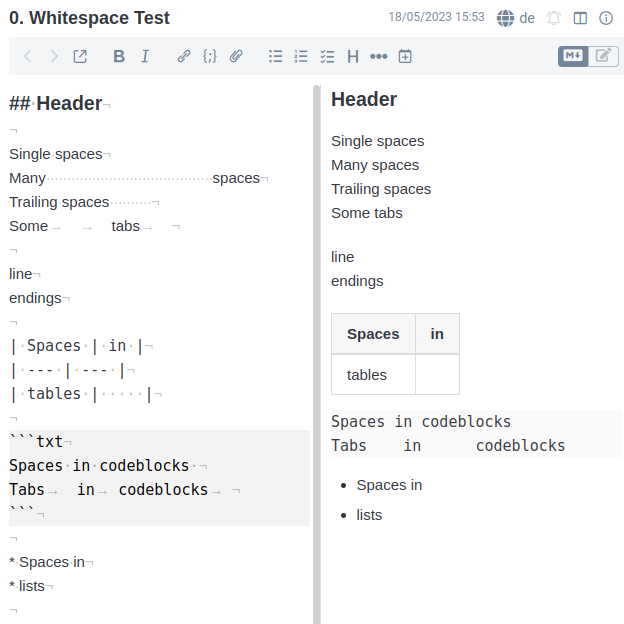The width and height of the screenshot is (624, 624).
Task: Insert date and time
Action: pos(405,56)
